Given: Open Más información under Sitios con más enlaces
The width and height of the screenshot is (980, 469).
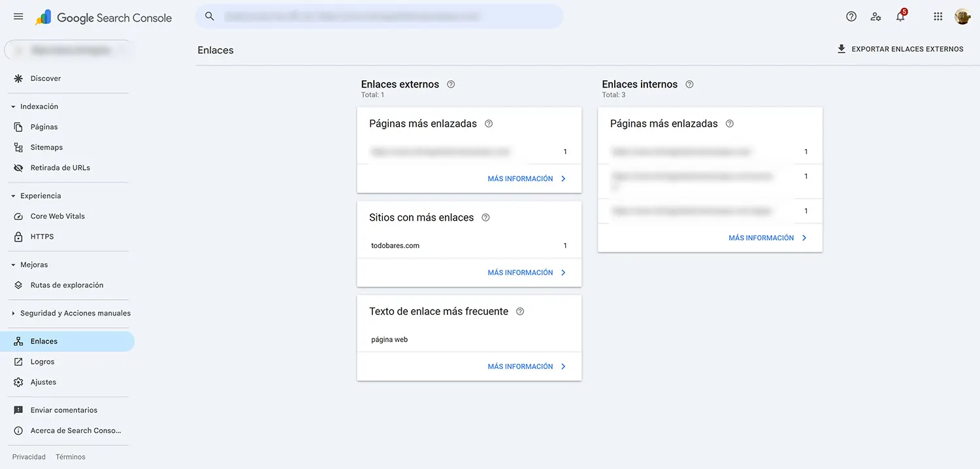Looking at the screenshot, I should (527, 272).
